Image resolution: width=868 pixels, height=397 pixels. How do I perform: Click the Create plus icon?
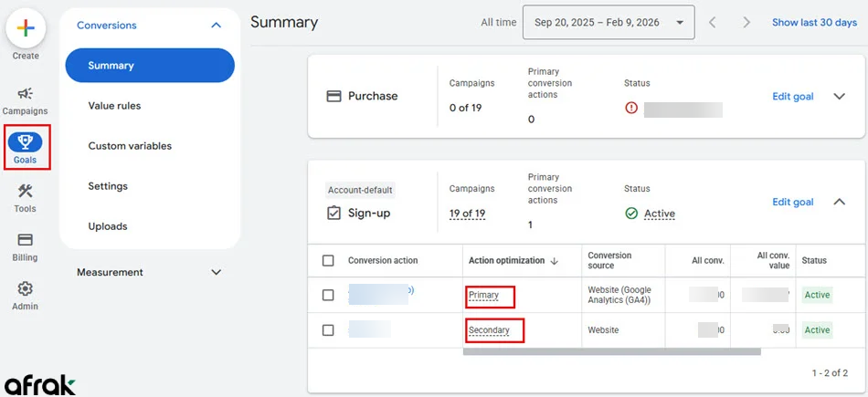[x=26, y=29]
